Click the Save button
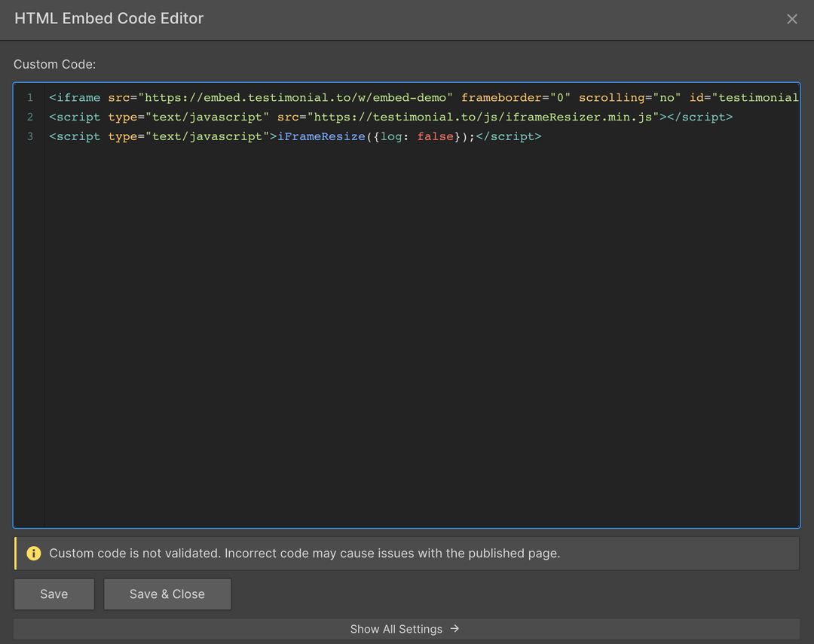Screen dimensions: 814x644 click(x=54, y=594)
